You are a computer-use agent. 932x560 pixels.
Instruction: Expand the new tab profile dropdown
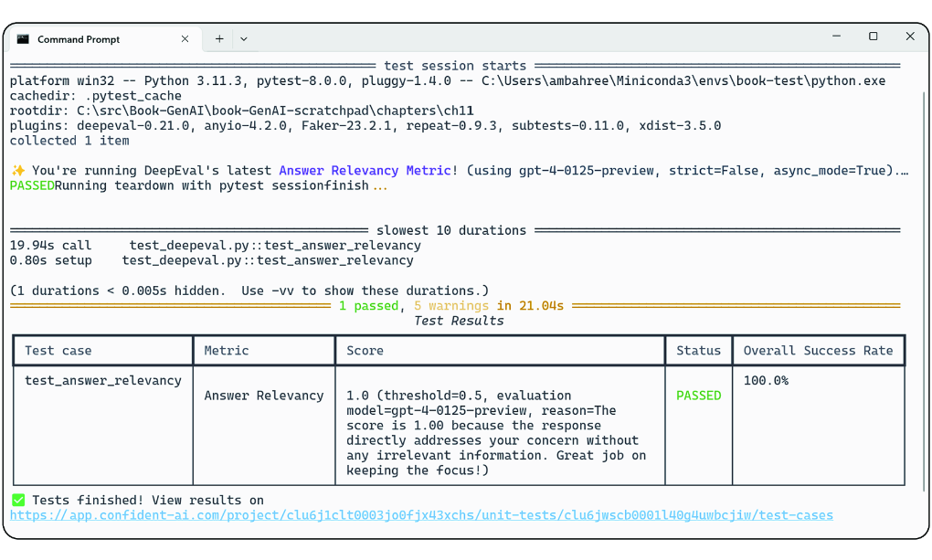point(244,39)
